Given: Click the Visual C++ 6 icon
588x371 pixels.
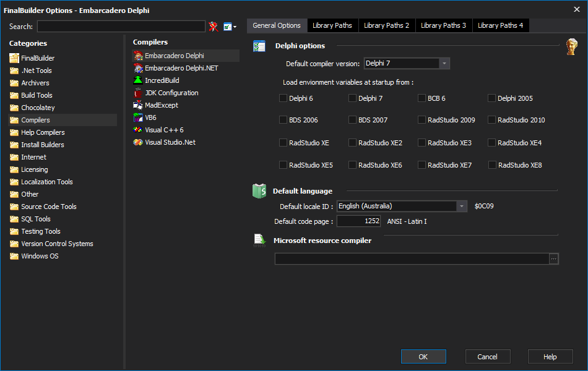Looking at the screenshot, I should [138, 130].
